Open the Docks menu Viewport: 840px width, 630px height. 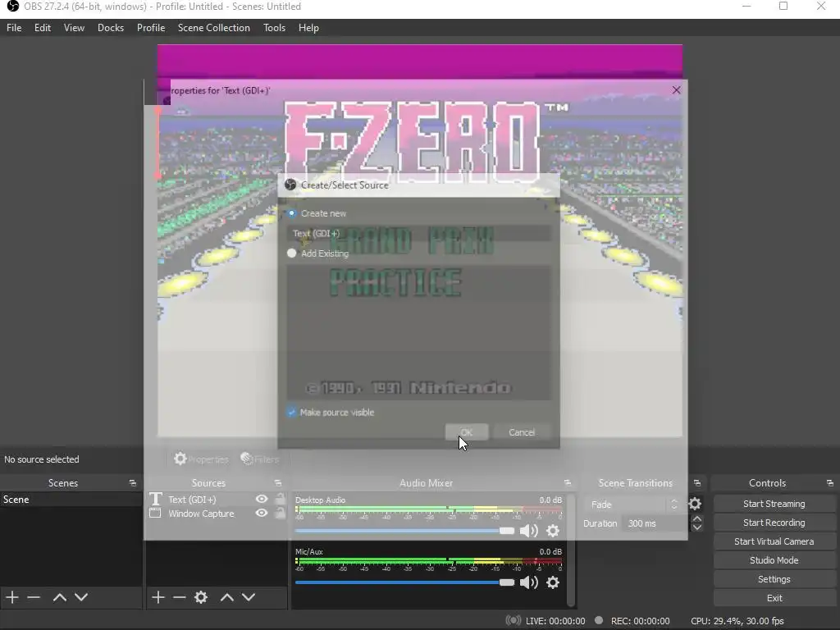(x=111, y=28)
